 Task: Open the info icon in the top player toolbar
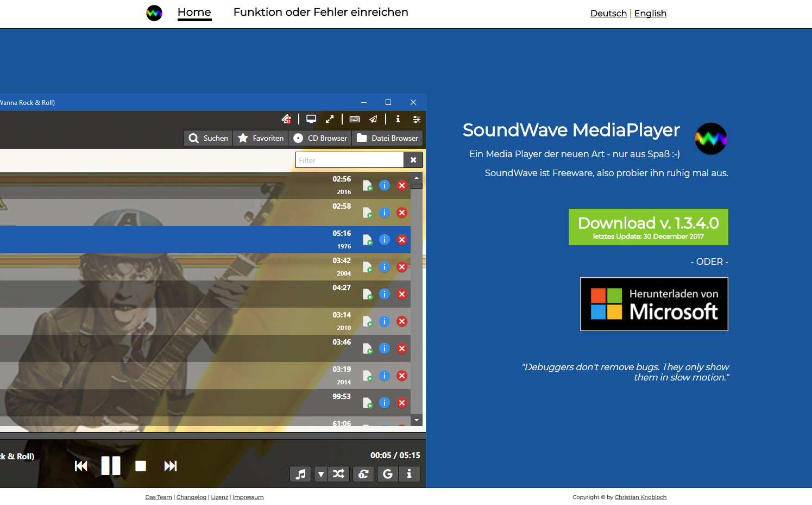[x=398, y=119]
